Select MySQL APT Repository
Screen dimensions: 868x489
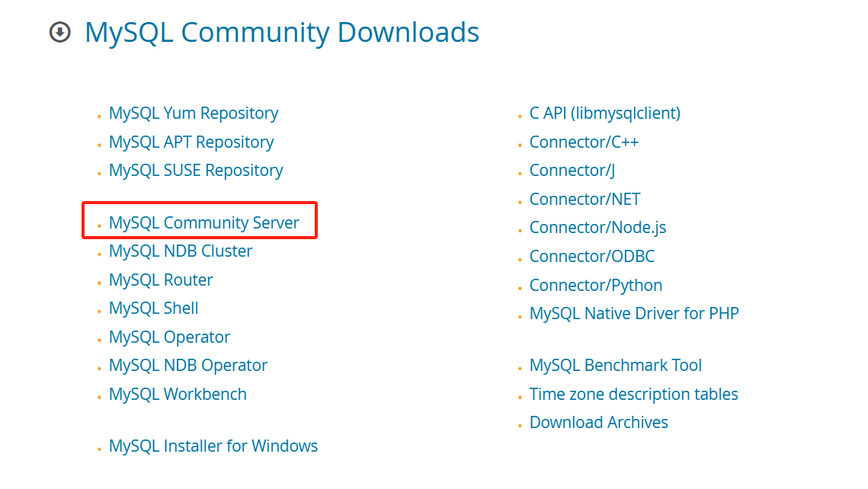click(191, 142)
